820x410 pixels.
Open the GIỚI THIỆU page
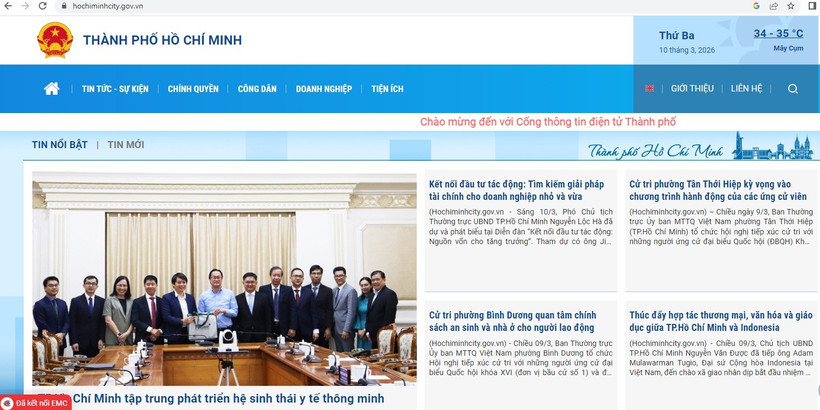tap(692, 88)
